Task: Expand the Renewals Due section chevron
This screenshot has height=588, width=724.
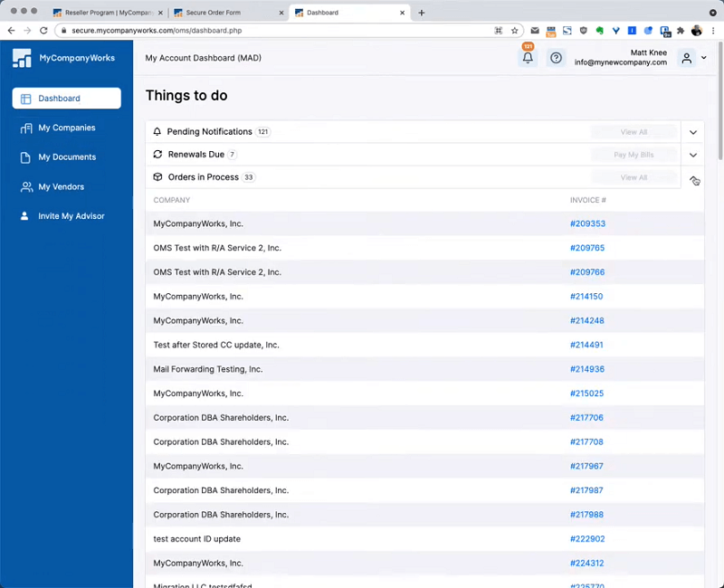Action: [x=693, y=155]
